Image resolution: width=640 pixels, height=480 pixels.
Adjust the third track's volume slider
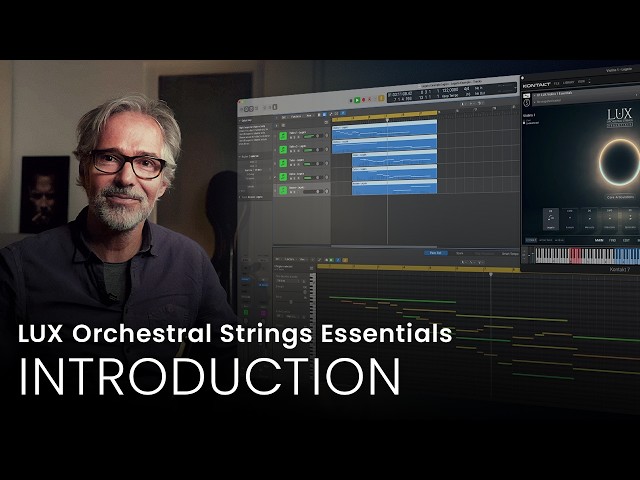(313, 164)
